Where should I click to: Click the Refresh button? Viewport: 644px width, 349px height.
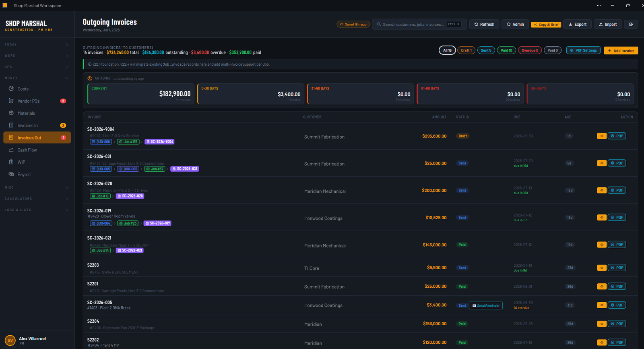(x=484, y=24)
